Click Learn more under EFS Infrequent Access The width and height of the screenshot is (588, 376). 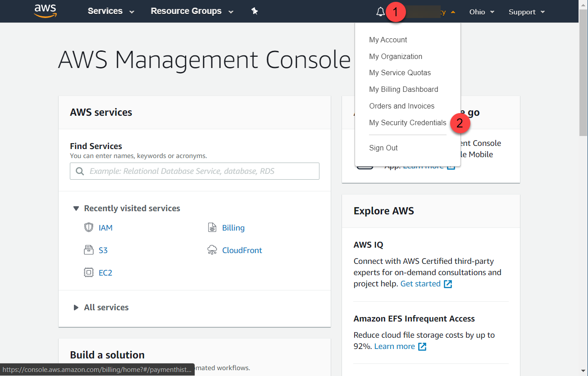[x=394, y=346]
